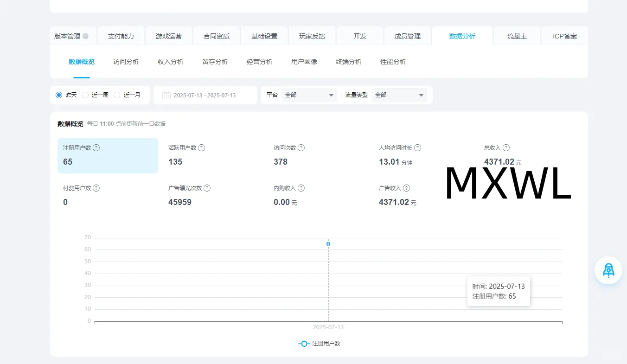This screenshot has height=364, width=627.
Task: Select the 注册用户数 metric card
Action: pyautogui.click(x=108, y=155)
